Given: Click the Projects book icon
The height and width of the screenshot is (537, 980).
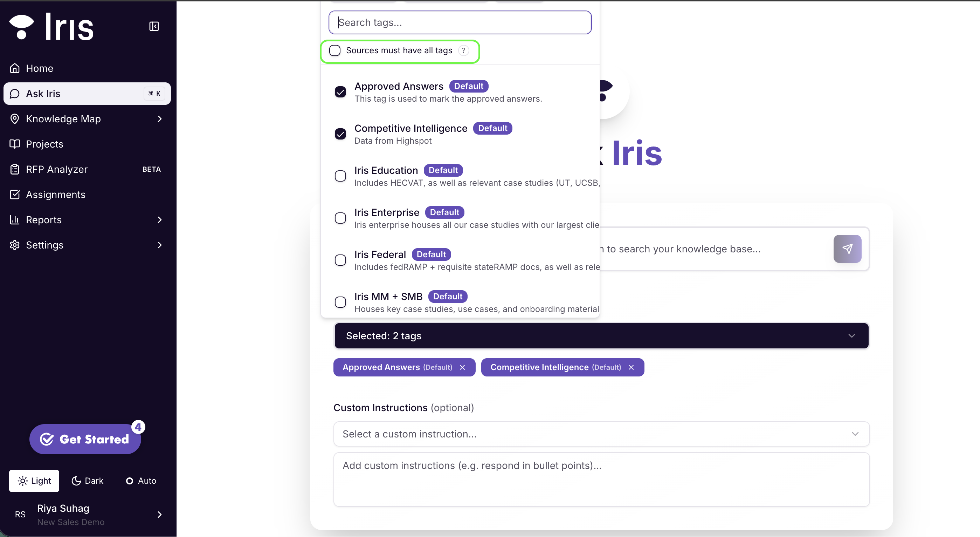Looking at the screenshot, I should (15, 144).
